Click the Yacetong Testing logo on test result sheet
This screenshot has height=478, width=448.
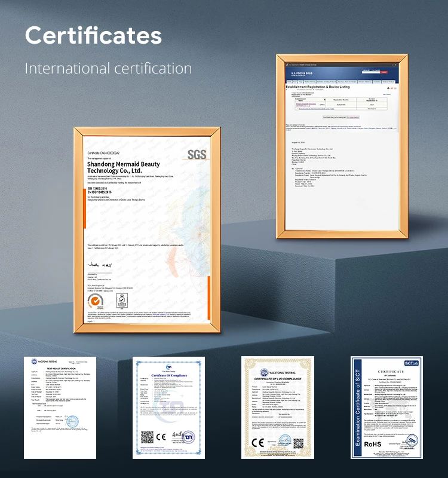click(44, 361)
